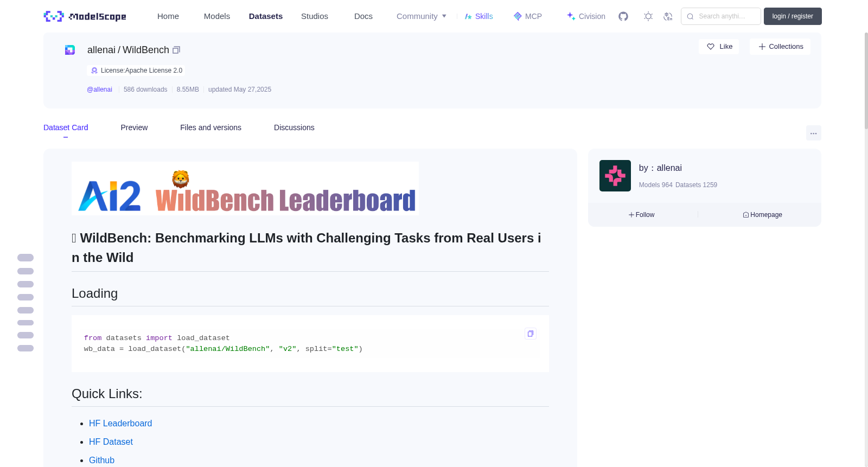The image size is (868, 467).
Task: Open the MCP page
Action: tap(527, 16)
